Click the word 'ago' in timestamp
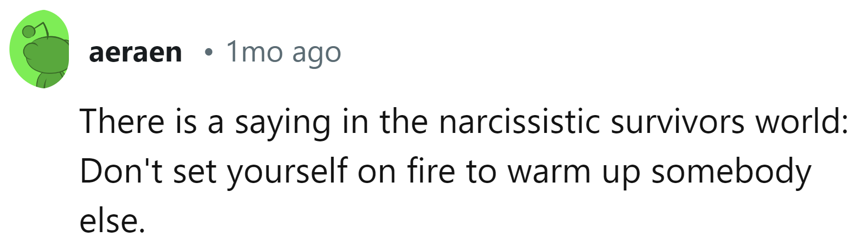868x249 pixels. [x=316, y=52]
